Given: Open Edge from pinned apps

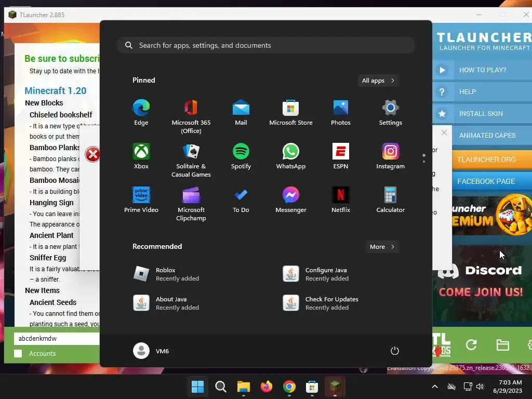Looking at the screenshot, I should click(141, 113).
